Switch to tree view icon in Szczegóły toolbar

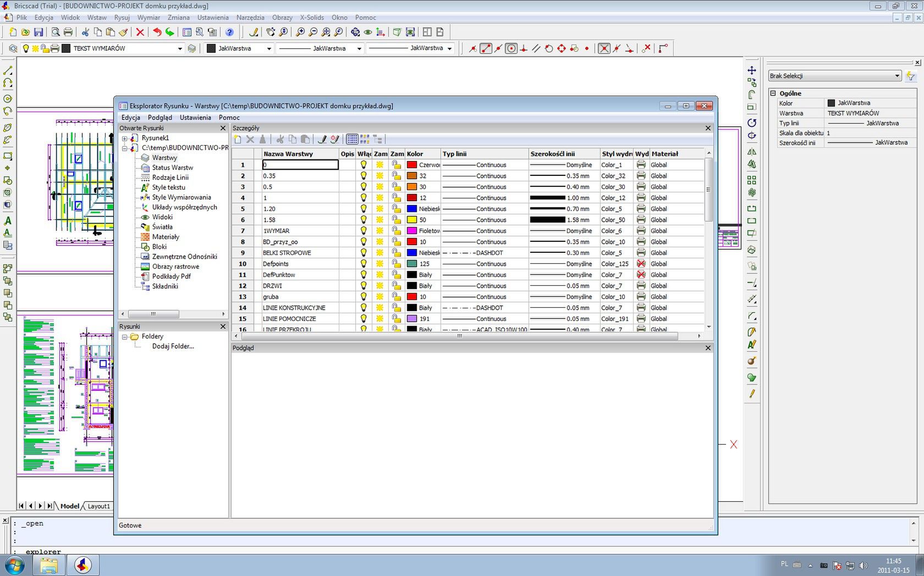click(x=377, y=139)
